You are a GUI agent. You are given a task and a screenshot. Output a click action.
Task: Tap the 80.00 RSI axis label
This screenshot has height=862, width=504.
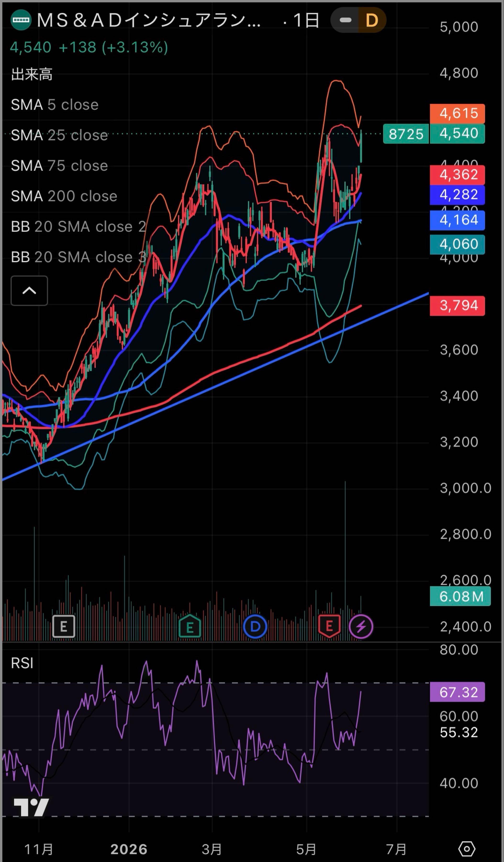(x=459, y=650)
